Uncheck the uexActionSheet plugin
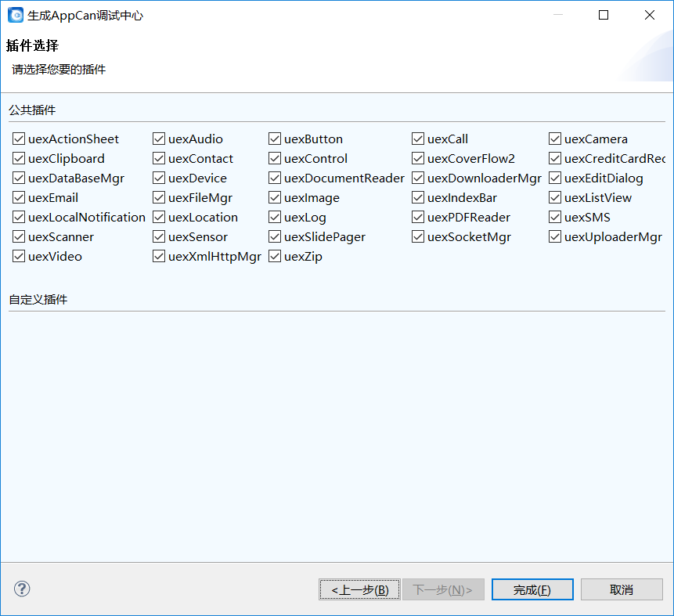This screenshot has height=616, width=674. pos(19,139)
